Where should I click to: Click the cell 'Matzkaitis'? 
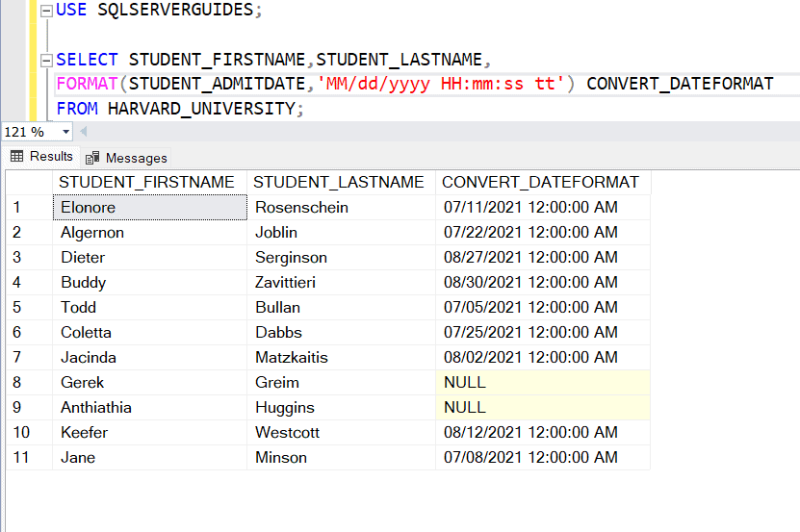342,357
